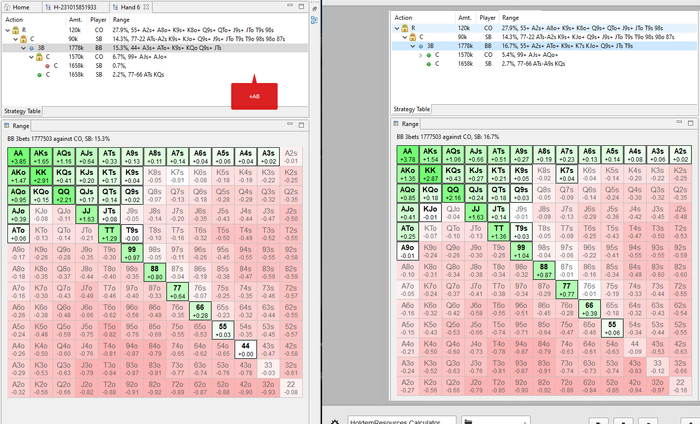The height and width of the screenshot is (424, 700).
Task: Select left window 3B row with 15.3% range
Action: (155, 48)
